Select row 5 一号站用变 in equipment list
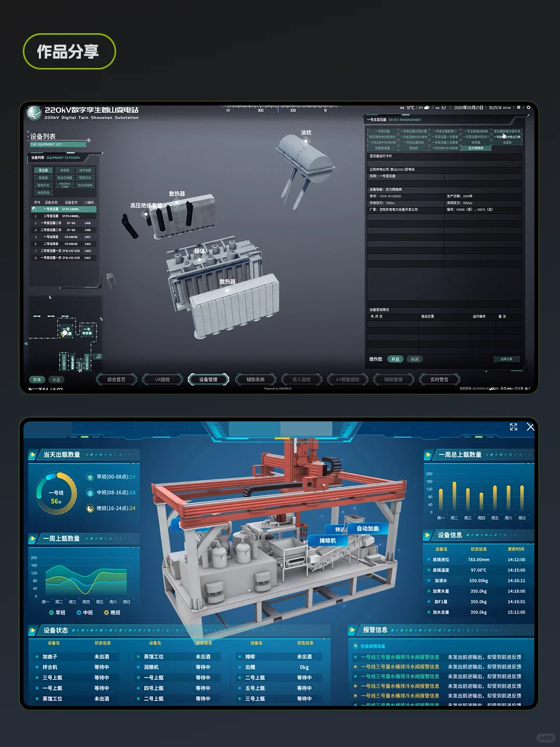This screenshot has height=747, width=560. pos(64,237)
